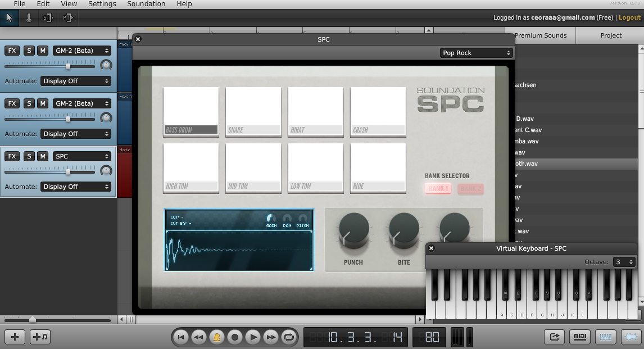Screen dimensions: 644x349
Task: Trigger the CRASH pad
Action: click(378, 111)
